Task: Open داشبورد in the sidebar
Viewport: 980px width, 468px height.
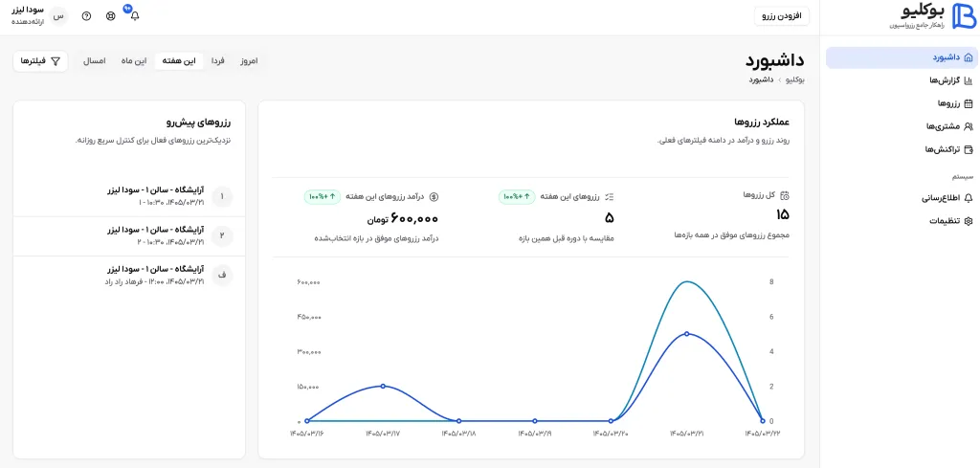Action: [902, 57]
